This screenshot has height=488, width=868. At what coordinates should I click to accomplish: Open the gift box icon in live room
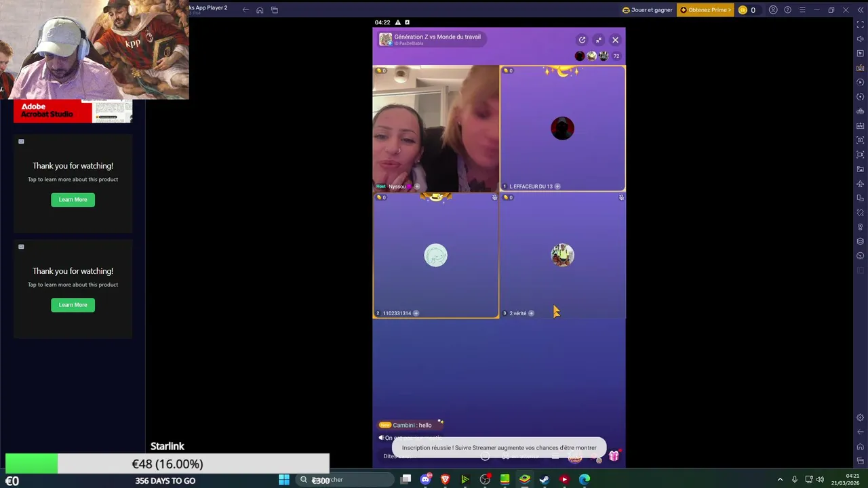pos(614,456)
